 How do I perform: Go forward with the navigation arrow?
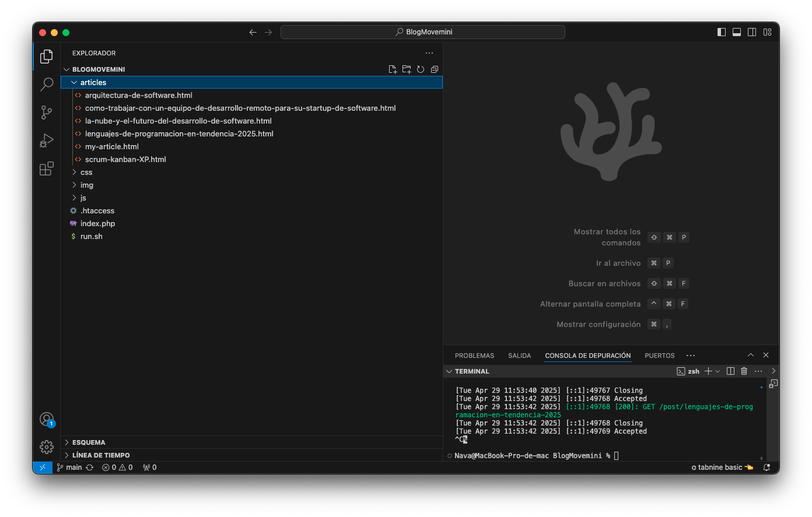(268, 32)
